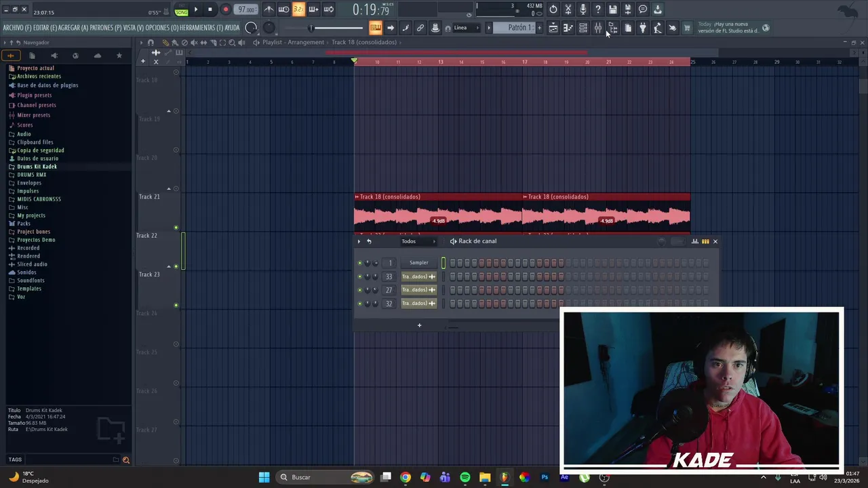Image resolution: width=868 pixels, height=488 pixels.
Task: Click the chat bubble icon
Action: pyautogui.click(x=643, y=9)
